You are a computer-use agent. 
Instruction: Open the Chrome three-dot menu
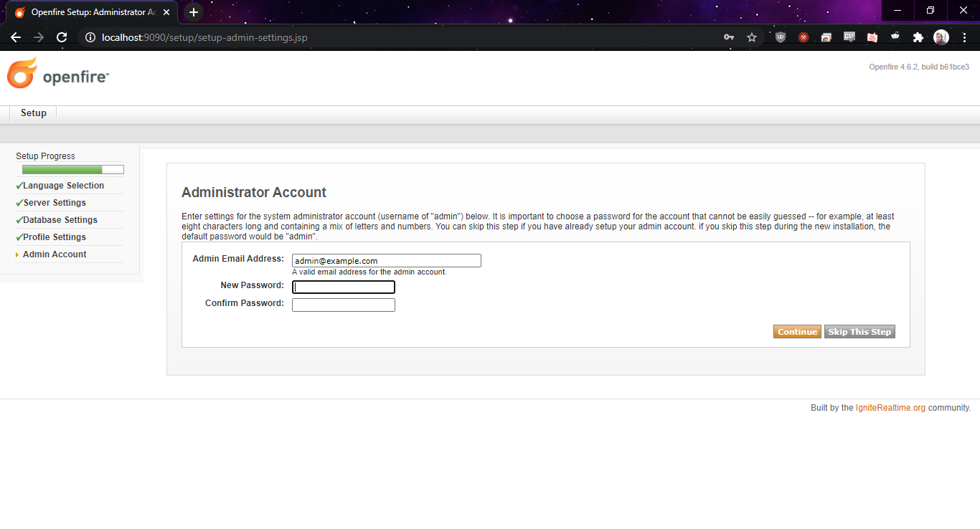[964, 37]
